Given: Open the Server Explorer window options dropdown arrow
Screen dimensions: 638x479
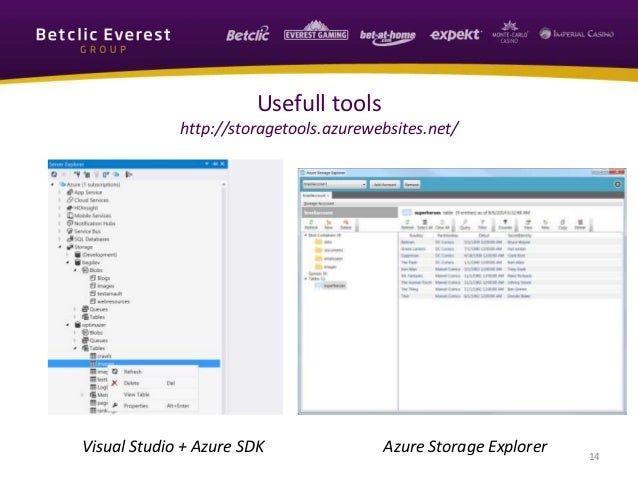Looking at the screenshot, I should point(207,164).
